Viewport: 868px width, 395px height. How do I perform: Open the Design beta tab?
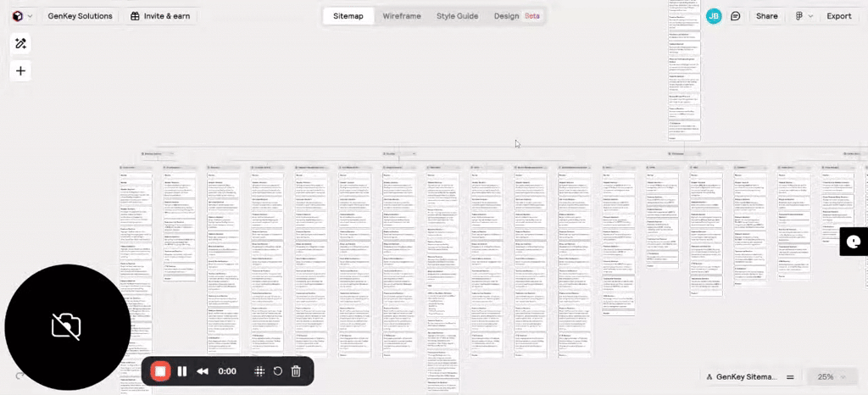pyautogui.click(x=516, y=16)
